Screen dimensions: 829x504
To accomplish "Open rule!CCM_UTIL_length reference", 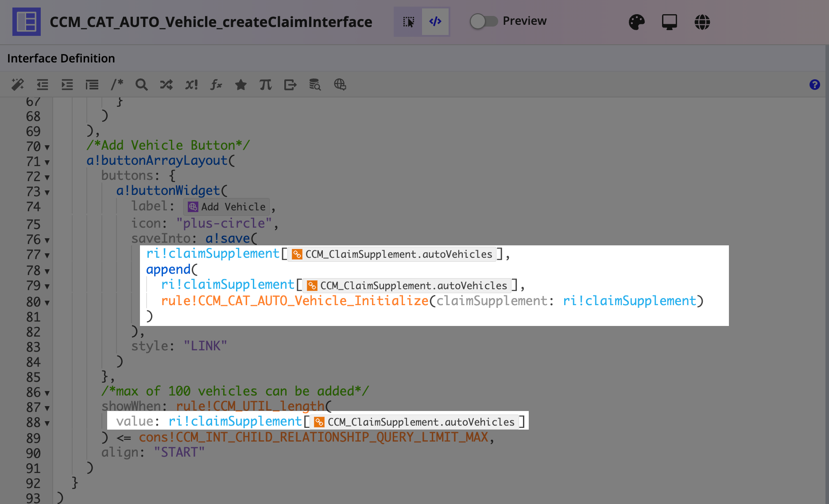I will pyautogui.click(x=250, y=406).
